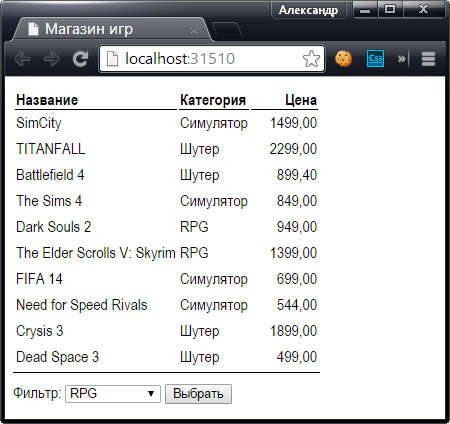
Task: Show hidden extensions via double chevron
Action: click(x=401, y=59)
